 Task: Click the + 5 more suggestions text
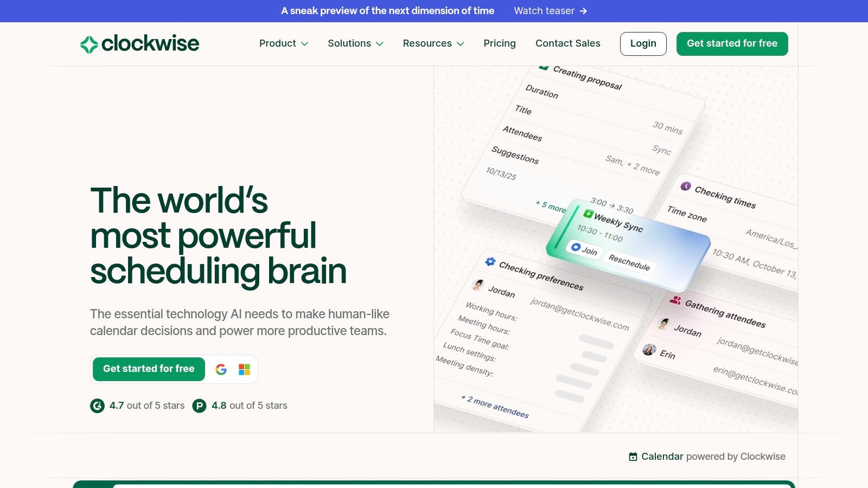click(551, 207)
